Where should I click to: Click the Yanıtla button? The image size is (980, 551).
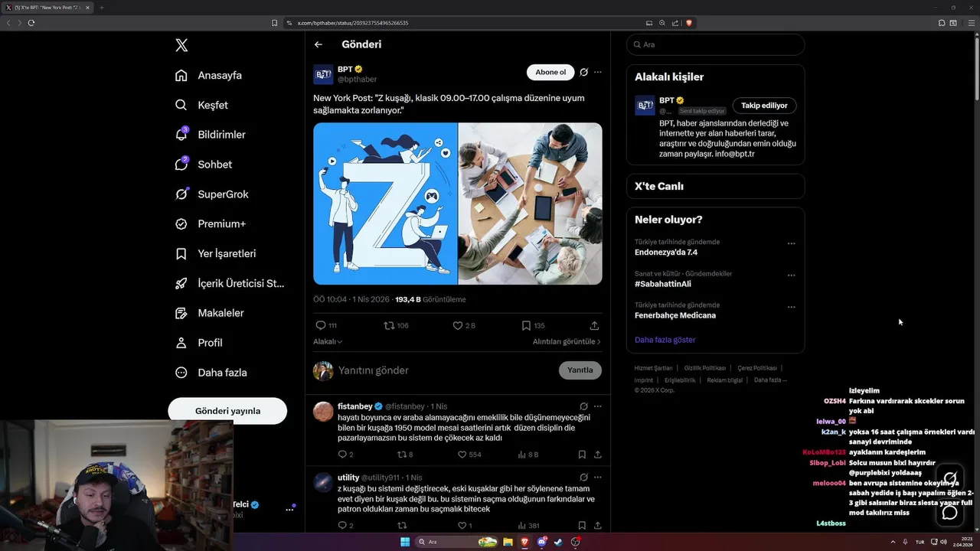click(580, 370)
